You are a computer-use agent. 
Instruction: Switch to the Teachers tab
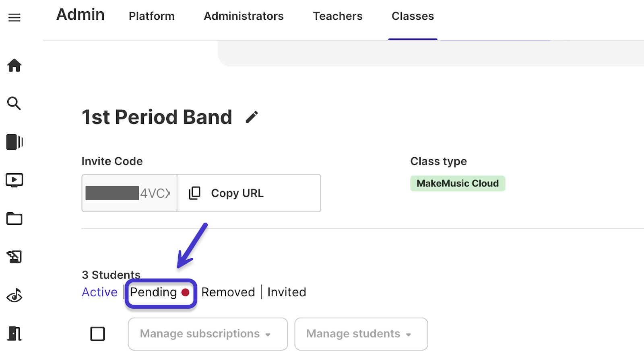[x=338, y=16]
